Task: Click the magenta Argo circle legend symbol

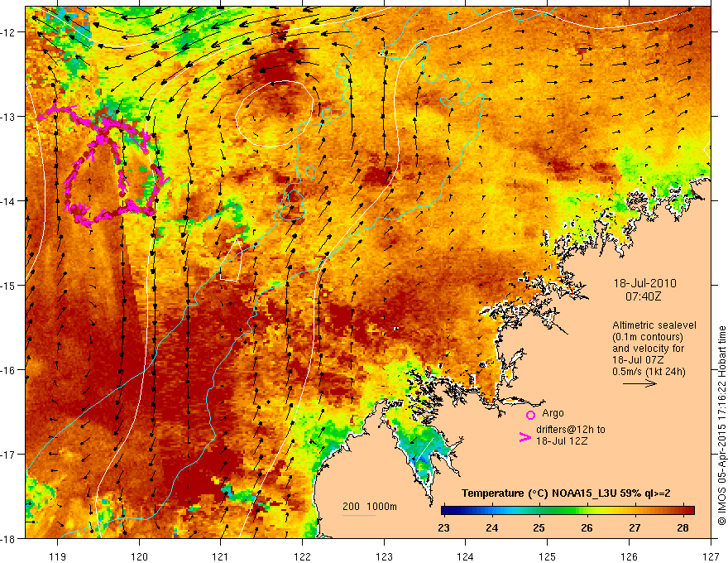Action: (x=530, y=415)
